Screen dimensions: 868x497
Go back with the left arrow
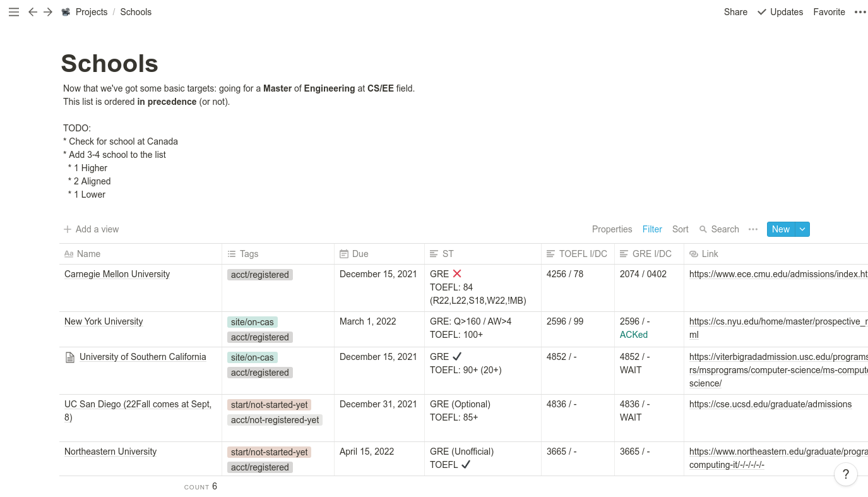click(33, 12)
